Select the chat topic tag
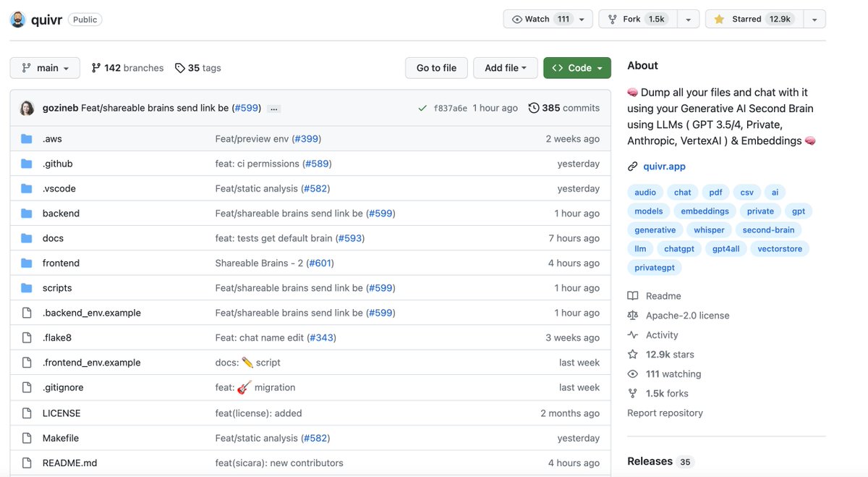 tap(683, 193)
